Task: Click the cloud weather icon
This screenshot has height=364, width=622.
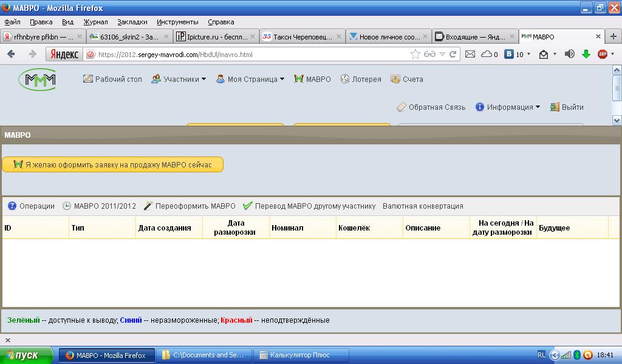Action: click(487, 54)
